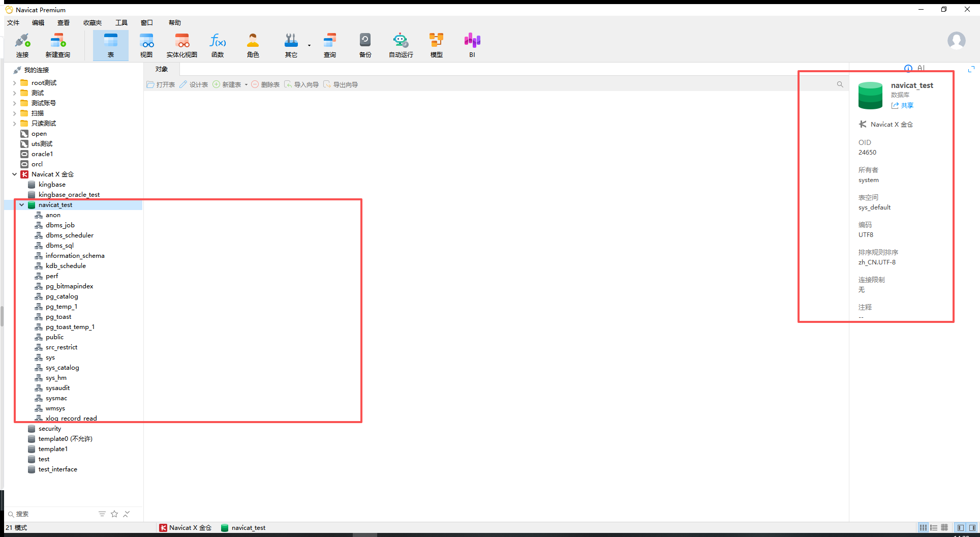Viewport: 980px width, 537px height.
Task: Open the 收藏夹 (Favorites) menu
Action: (x=93, y=23)
